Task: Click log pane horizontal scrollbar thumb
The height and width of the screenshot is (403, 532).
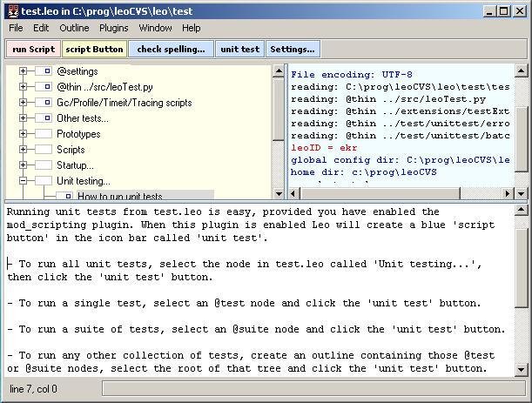Action: pyautogui.click(x=380, y=194)
